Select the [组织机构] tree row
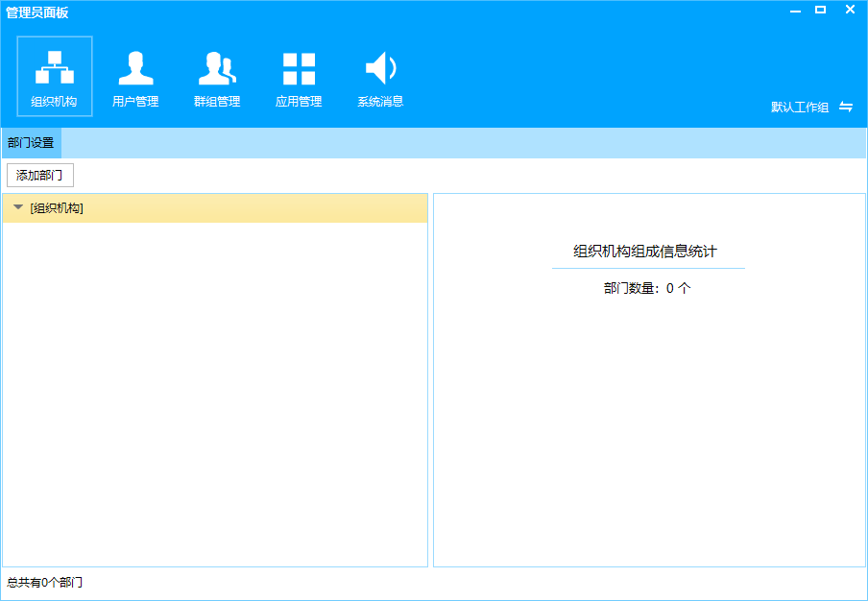Image resolution: width=868 pixels, height=601 pixels. coord(215,208)
